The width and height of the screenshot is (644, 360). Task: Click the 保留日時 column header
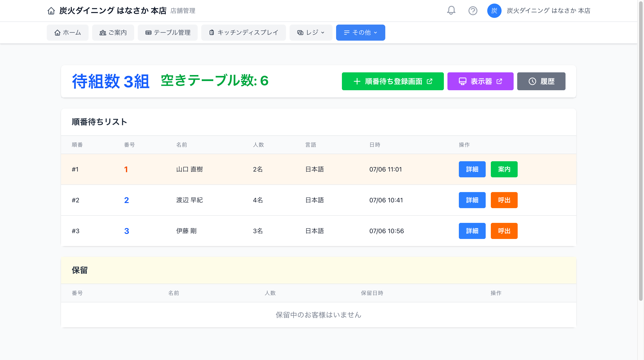pyautogui.click(x=372, y=293)
